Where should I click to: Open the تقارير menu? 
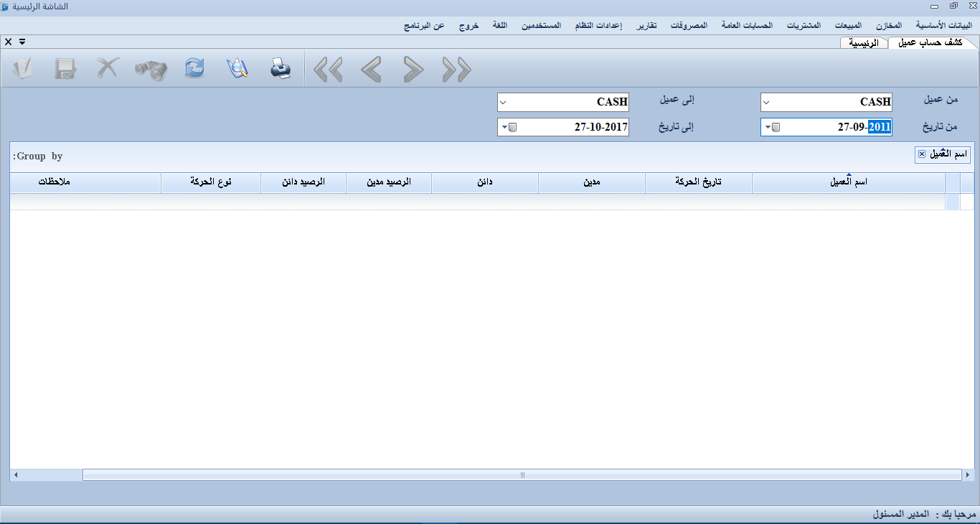point(646,25)
